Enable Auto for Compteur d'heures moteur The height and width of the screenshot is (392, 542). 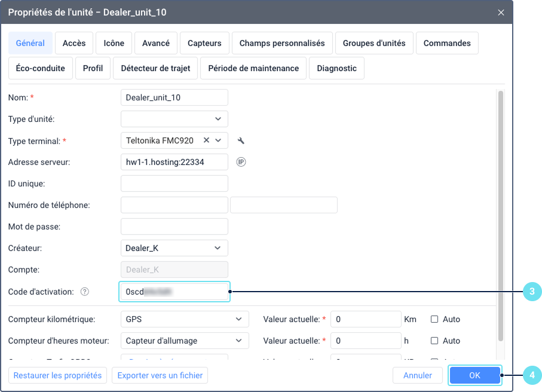pyautogui.click(x=434, y=341)
